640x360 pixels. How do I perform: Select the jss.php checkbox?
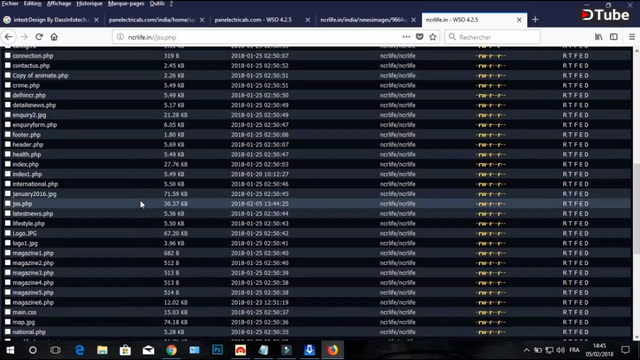pyautogui.click(x=8, y=203)
